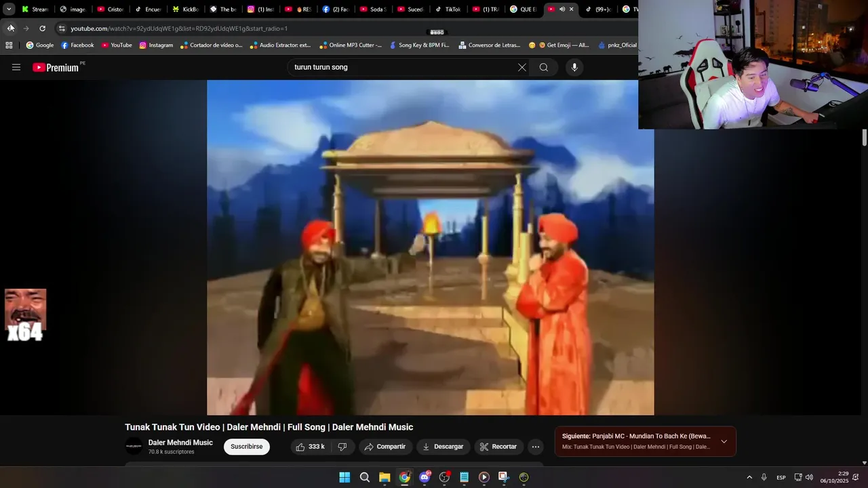868x488 pixels.
Task: Show hidden system tray icons chevron
Action: pyautogui.click(x=749, y=477)
